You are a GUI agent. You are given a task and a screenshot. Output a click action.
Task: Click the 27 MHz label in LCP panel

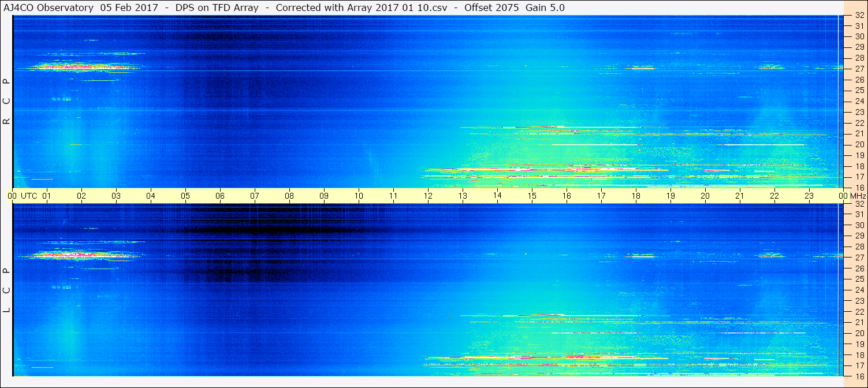click(x=859, y=258)
